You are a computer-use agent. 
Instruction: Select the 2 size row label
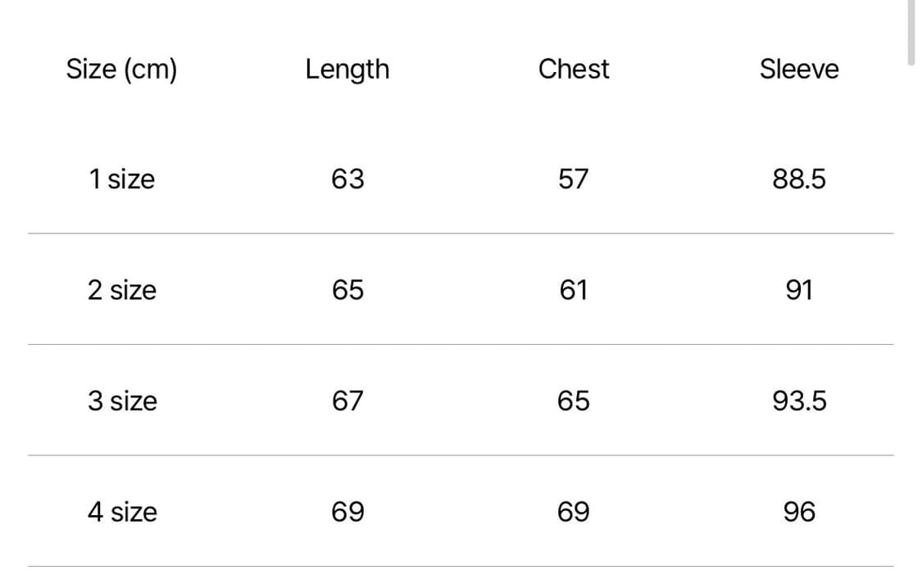pos(121,290)
